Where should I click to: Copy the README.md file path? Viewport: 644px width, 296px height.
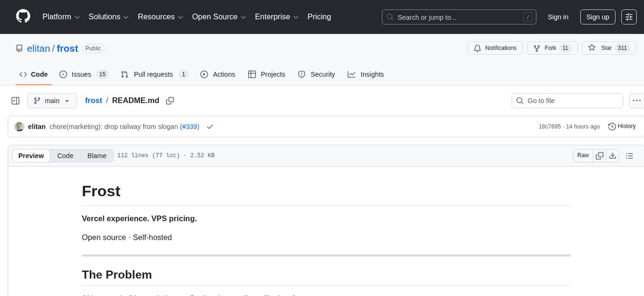tap(170, 101)
